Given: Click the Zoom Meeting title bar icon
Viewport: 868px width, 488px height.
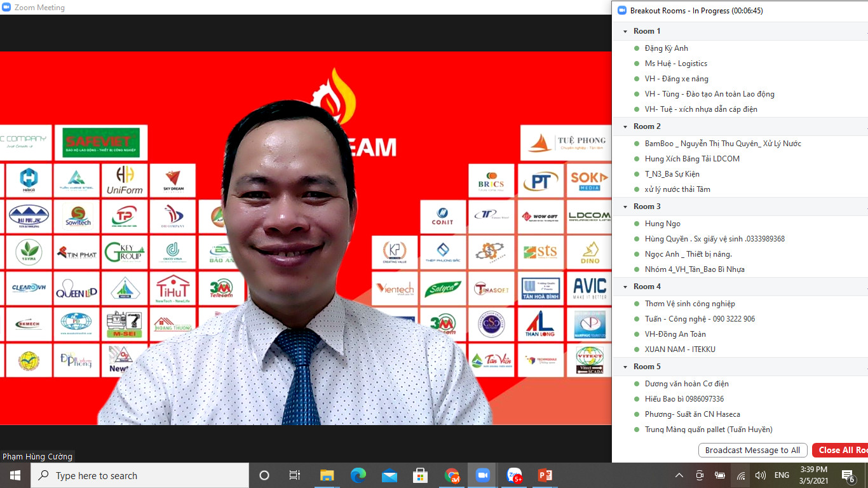Looking at the screenshot, I should (x=6, y=8).
